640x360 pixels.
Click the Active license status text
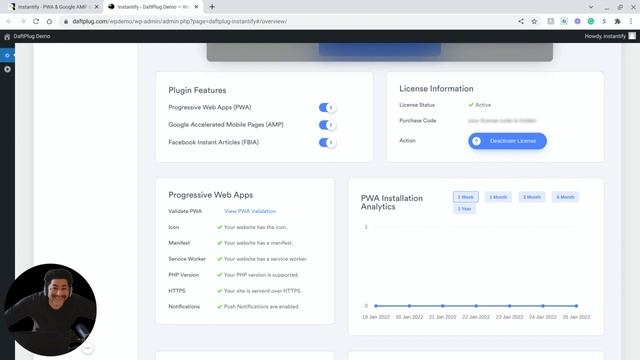[483, 105]
